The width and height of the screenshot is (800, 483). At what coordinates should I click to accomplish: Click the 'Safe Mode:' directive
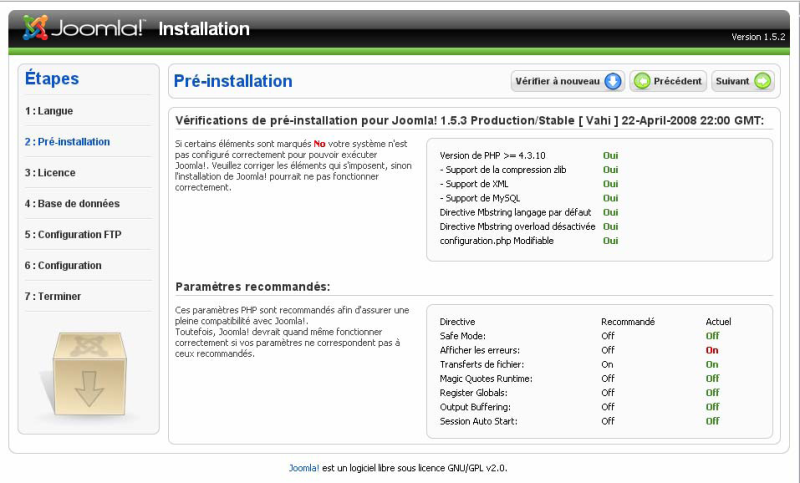(463, 336)
